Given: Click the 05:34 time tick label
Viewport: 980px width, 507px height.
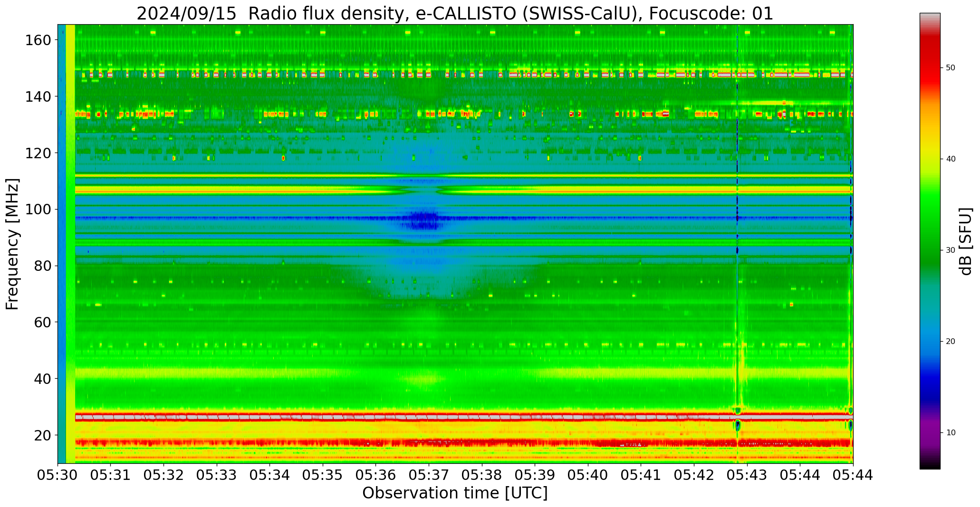Looking at the screenshot, I should pyautogui.click(x=270, y=475).
